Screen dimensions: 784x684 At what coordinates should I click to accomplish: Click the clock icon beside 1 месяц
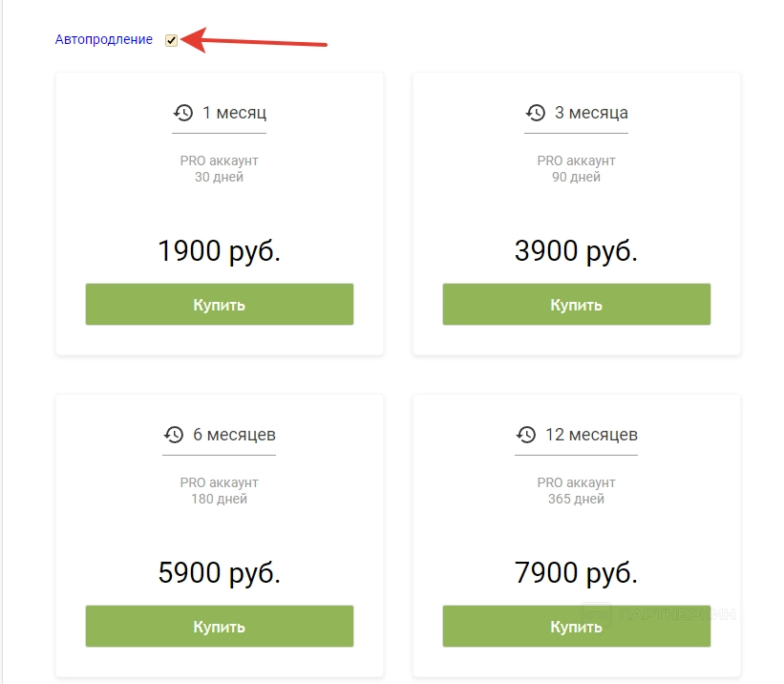[182, 113]
